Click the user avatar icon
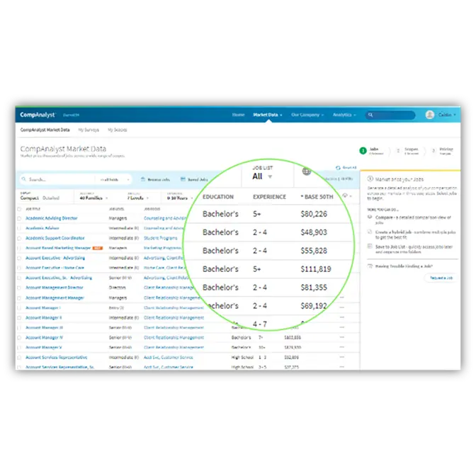476x476 pixels. click(x=429, y=115)
